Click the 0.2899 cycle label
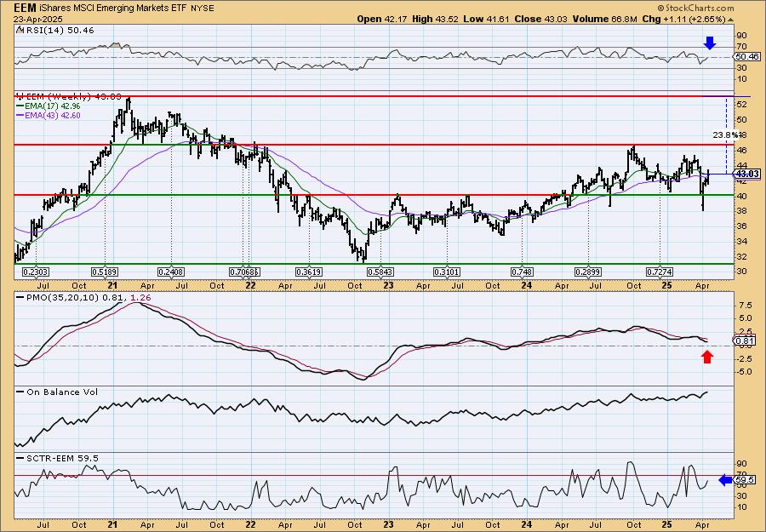 [x=588, y=272]
